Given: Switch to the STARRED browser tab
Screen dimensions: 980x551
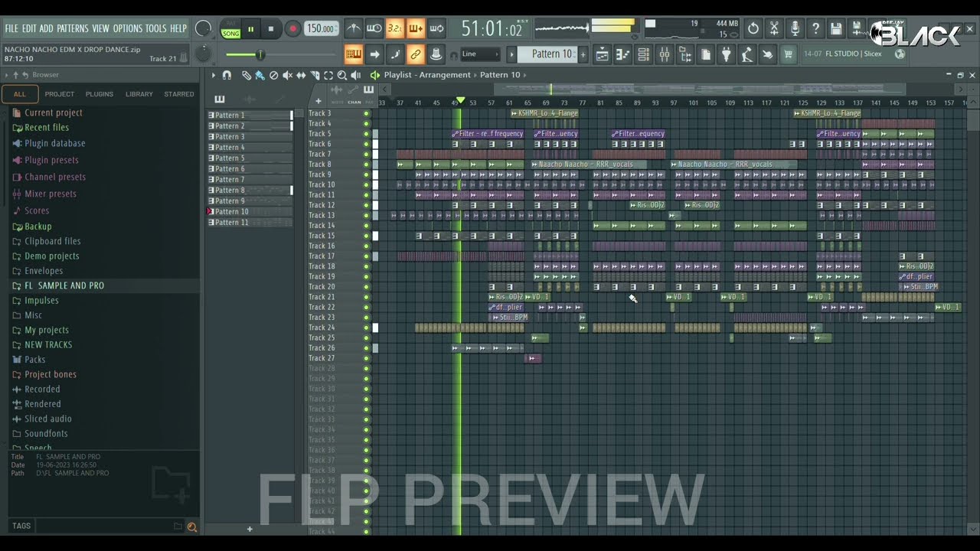Looking at the screenshot, I should tap(179, 94).
